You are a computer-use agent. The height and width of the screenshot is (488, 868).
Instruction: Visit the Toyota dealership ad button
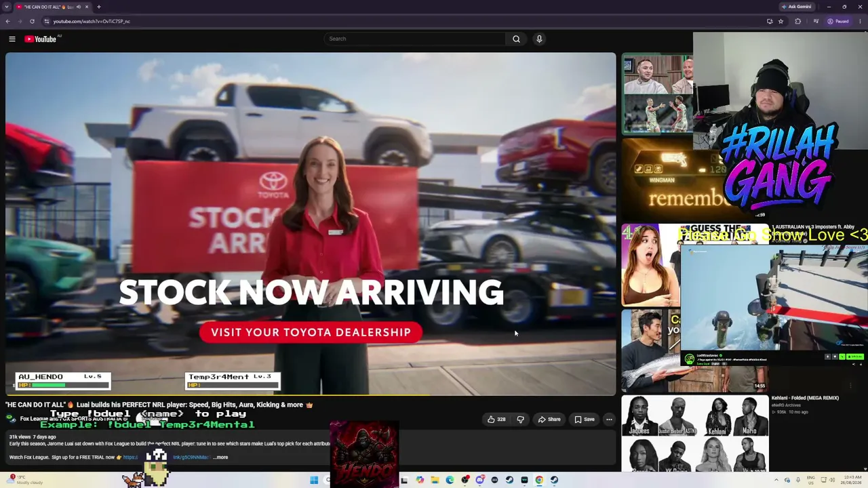[x=311, y=332]
